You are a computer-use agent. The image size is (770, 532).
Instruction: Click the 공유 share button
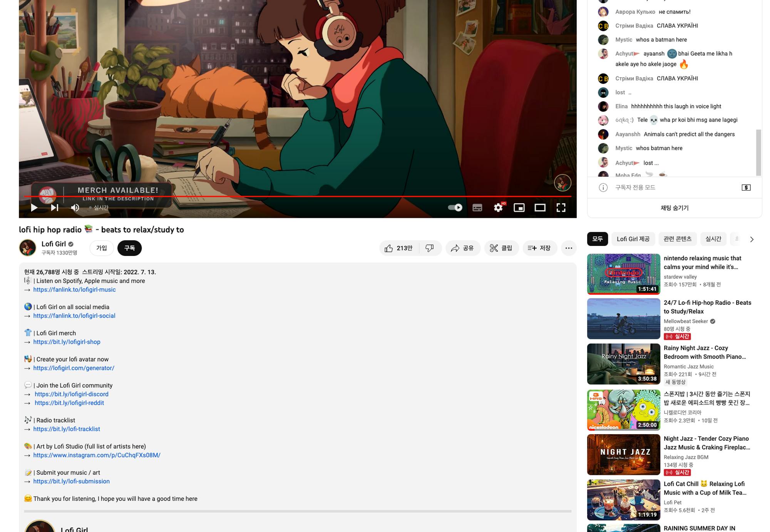point(462,248)
